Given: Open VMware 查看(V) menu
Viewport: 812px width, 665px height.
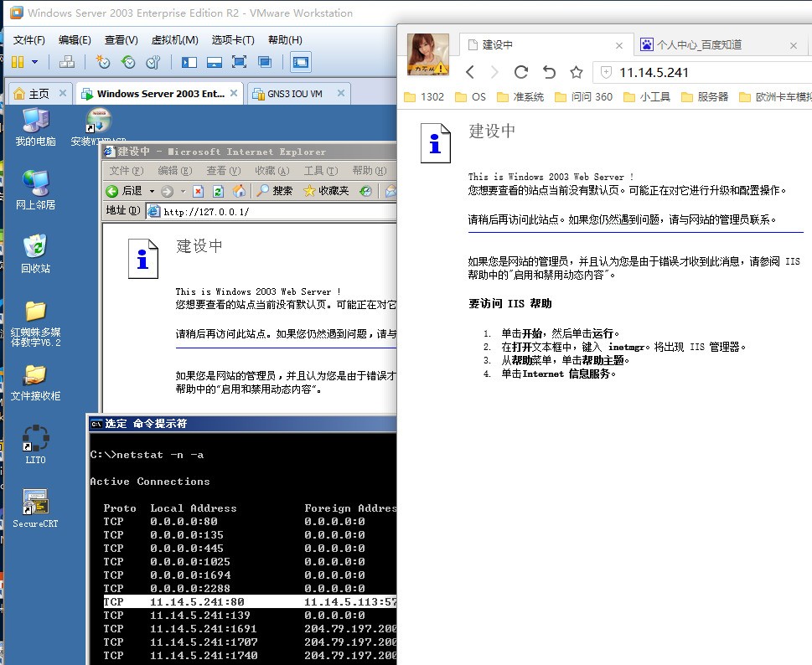Looking at the screenshot, I should coord(122,40).
